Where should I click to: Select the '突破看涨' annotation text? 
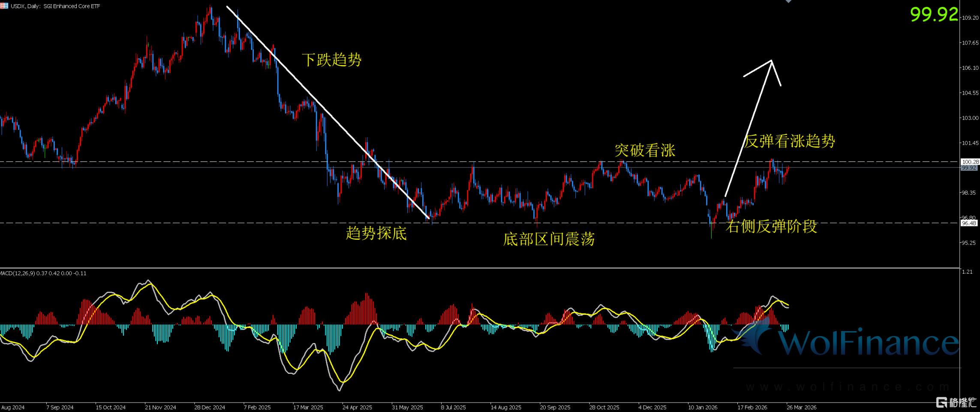click(x=645, y=150)
